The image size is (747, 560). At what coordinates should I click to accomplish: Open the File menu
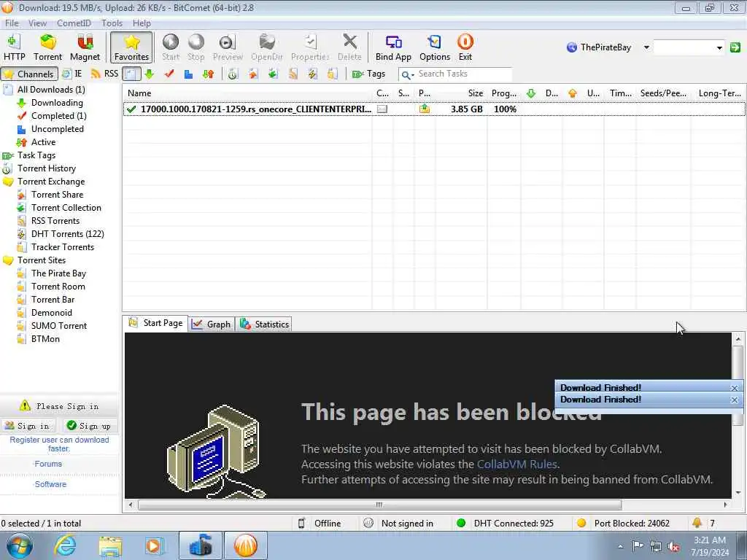tap(12, 23)
